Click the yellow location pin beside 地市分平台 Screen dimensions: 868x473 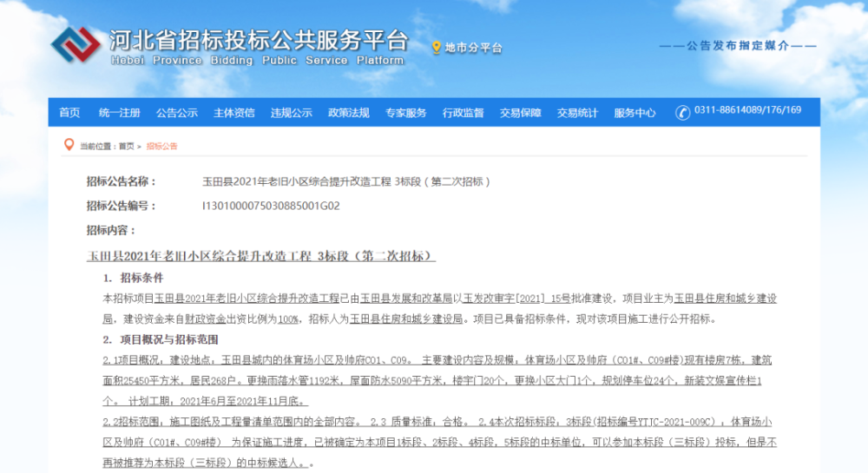437,48
